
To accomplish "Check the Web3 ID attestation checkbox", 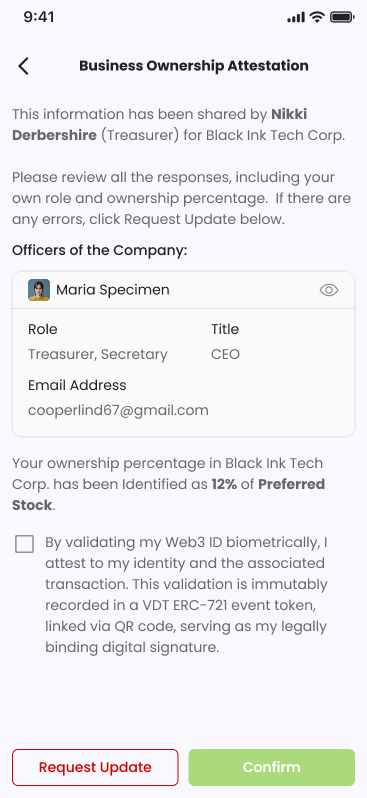I will 24,544.
